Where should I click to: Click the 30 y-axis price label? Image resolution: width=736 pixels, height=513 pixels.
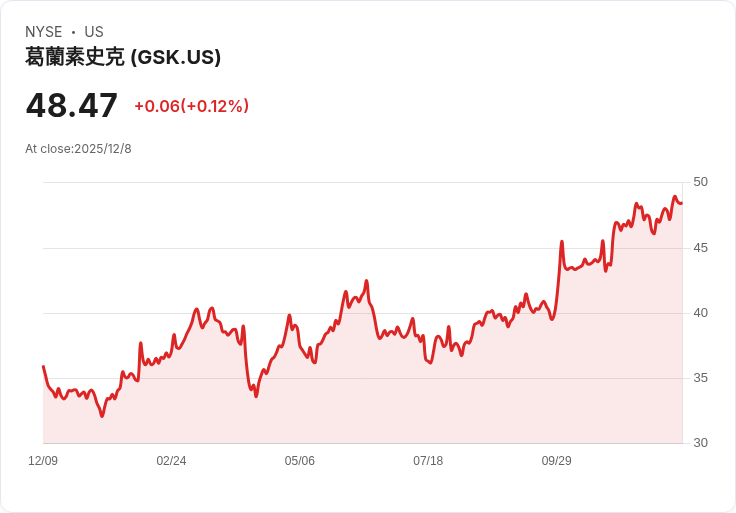click(700, 443)
